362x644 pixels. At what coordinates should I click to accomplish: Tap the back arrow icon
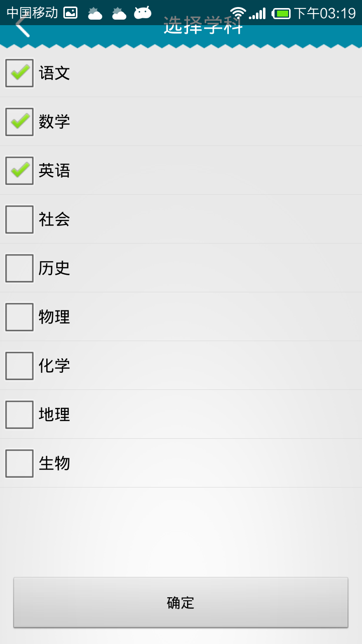(22, 27)
